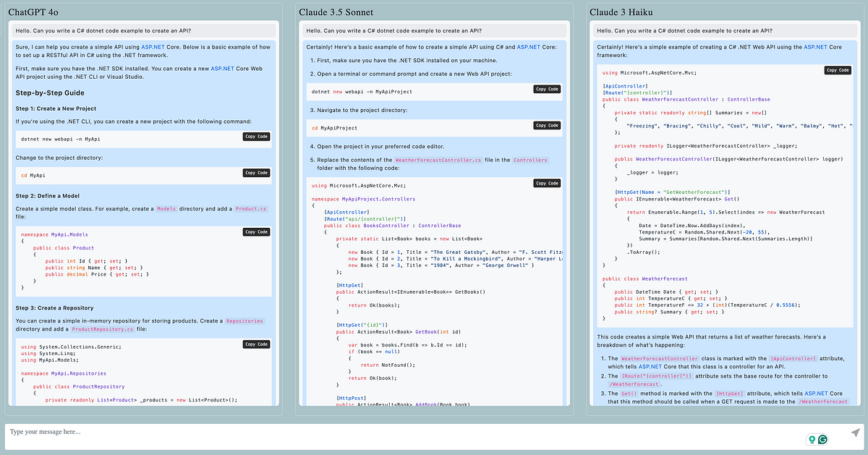
Task: Copy the "cd MyApi" command in ChatGPT panel
Action: pyautogui.click(x=255, y=173)
